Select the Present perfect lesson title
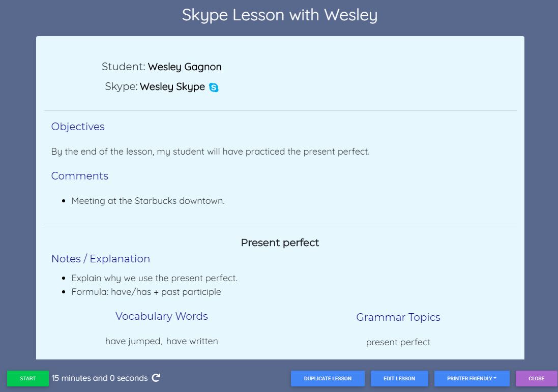Image resolution: width=558 pixels, height=392 pixels. coord(279,243)
